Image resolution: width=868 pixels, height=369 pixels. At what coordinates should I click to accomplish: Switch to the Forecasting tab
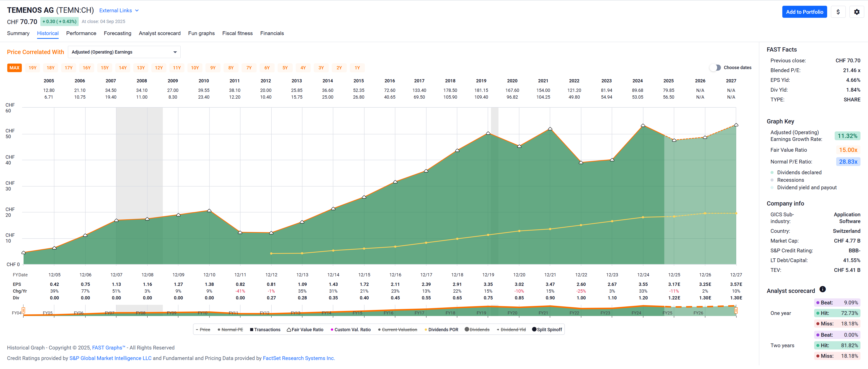[117, 33]
